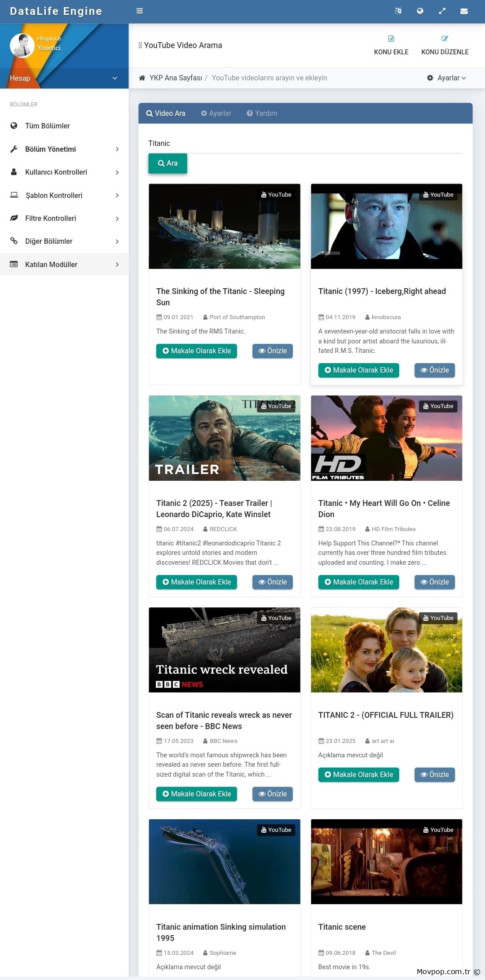Click the wrench icon beside Bölüm Yönetimi

[x=14, y=149]
